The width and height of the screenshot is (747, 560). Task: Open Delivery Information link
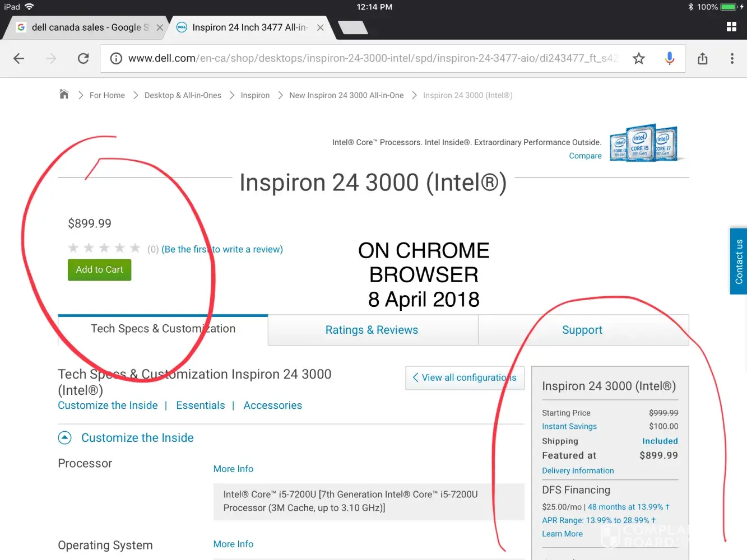pos(578,471)
